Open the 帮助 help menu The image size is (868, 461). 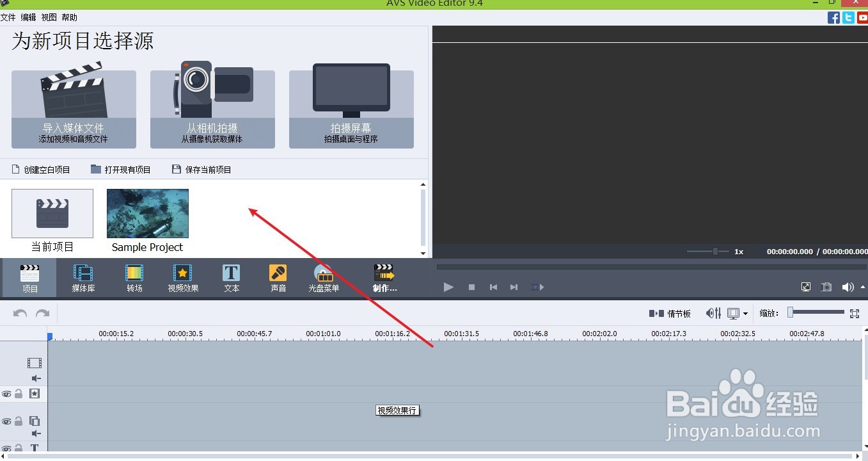(x=69, y=18)
